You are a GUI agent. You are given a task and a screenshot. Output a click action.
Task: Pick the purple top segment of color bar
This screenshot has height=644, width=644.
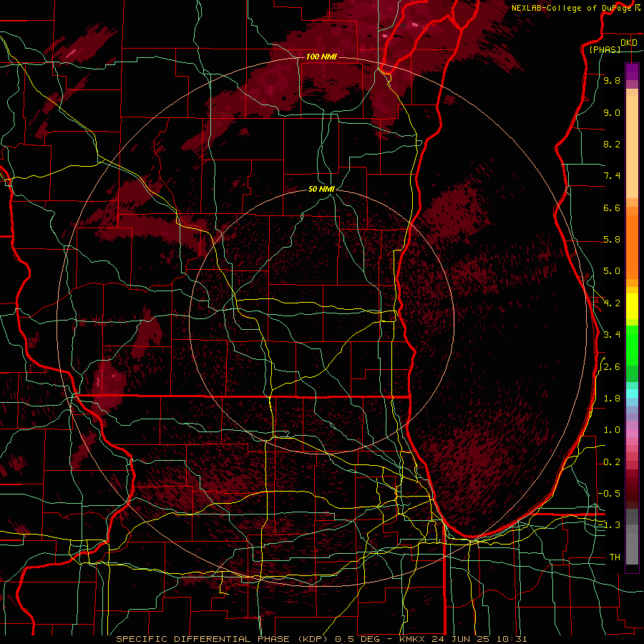[632, 72]
